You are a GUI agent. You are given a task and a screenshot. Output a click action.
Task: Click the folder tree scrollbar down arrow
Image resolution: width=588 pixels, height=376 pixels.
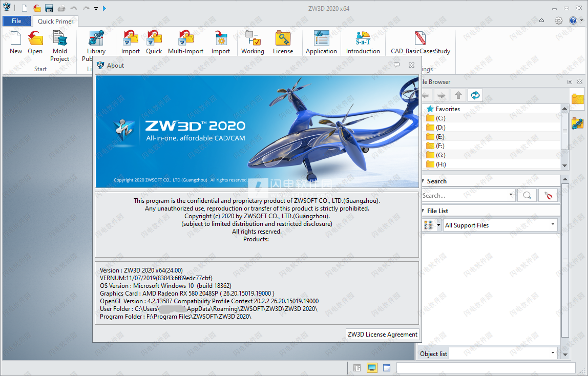click(x=564, y=165)
